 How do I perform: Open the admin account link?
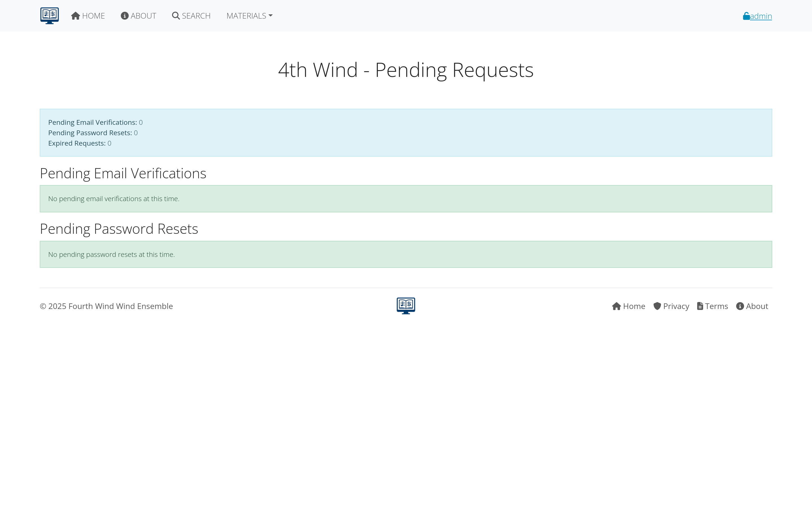[761, 16]
